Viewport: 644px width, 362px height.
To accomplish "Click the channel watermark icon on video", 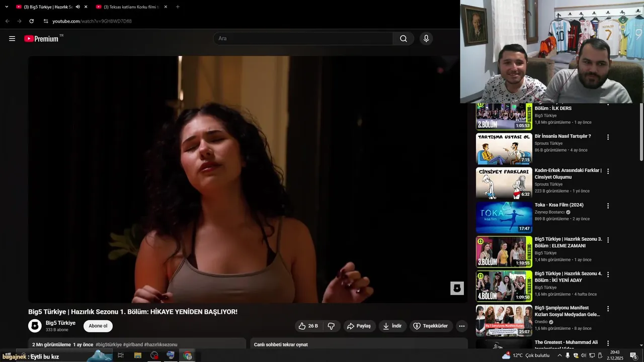I will pyautogui.click(x=457, y=288).
